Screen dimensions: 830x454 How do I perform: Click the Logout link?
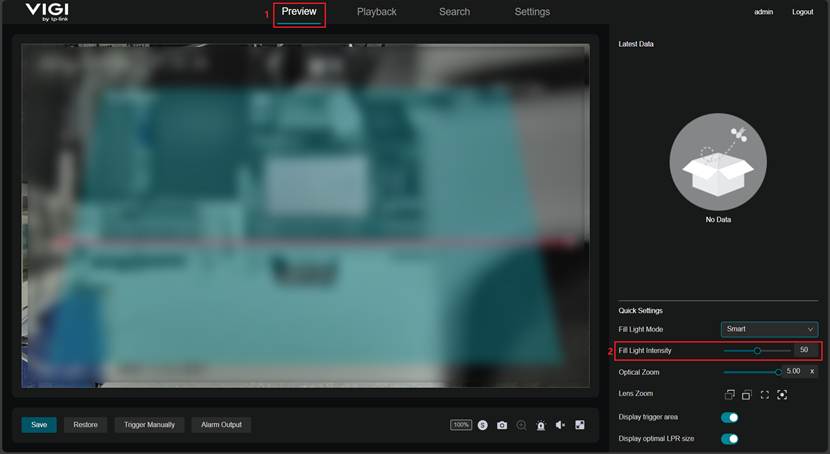point(802,12)
